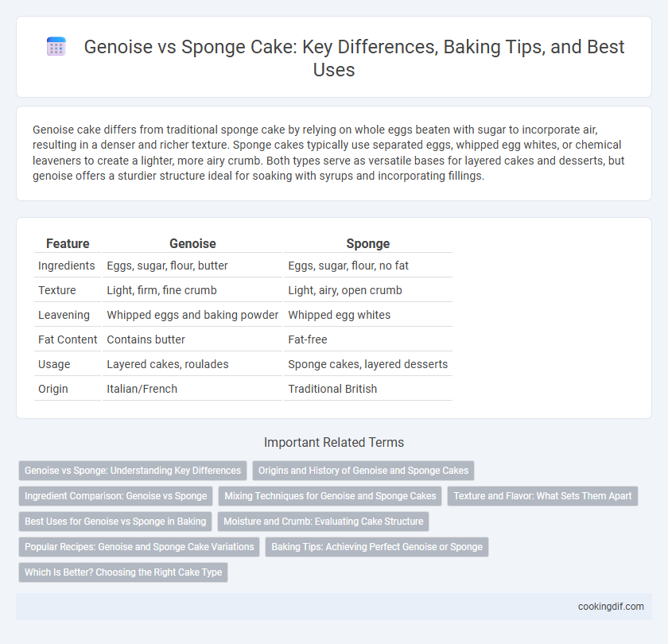Click the Feature column header
668x644 pixels.
(68, 243)
